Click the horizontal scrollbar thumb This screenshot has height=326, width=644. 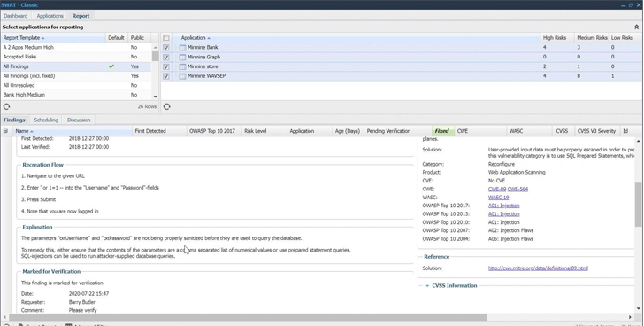point(248,317)
